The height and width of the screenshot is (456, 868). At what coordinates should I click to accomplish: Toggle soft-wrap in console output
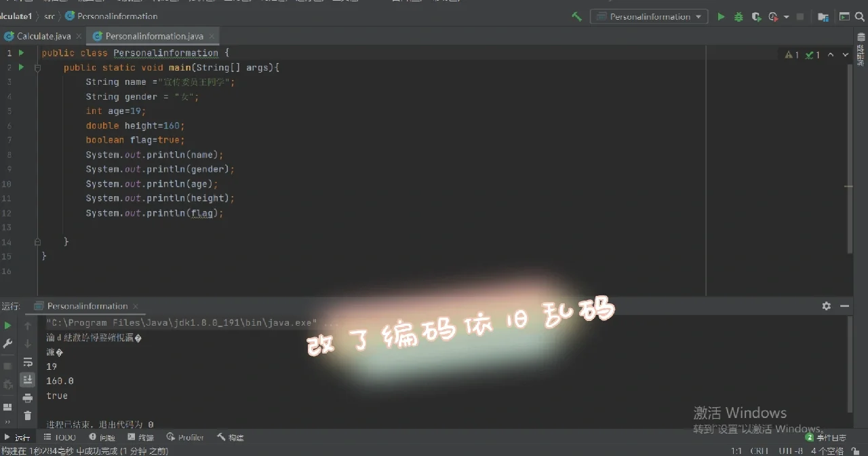coord(28,362)
